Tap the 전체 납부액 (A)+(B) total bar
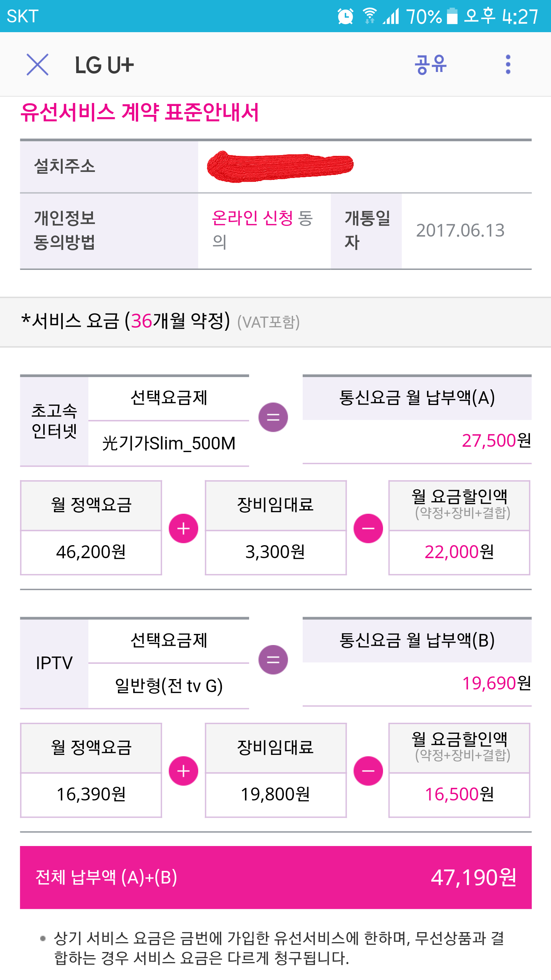This screenshot has width=551, height=980. [275, 877]
